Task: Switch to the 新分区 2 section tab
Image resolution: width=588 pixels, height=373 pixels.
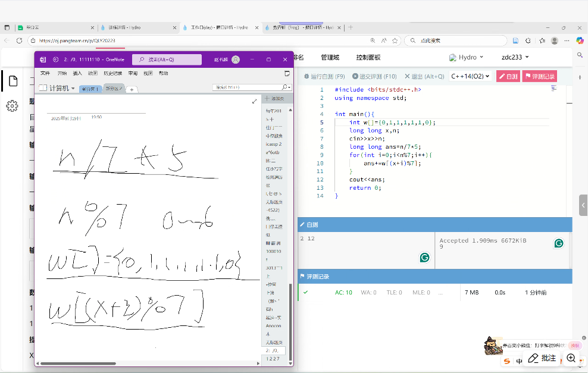Action: tap(113, 89)
